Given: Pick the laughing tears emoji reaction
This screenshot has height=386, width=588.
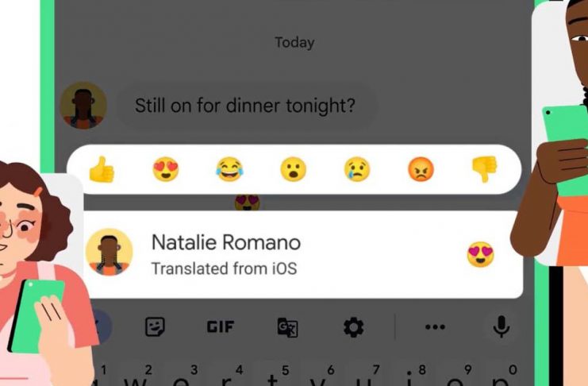Looking at the screenshot, I should click(x=229, y=169).
